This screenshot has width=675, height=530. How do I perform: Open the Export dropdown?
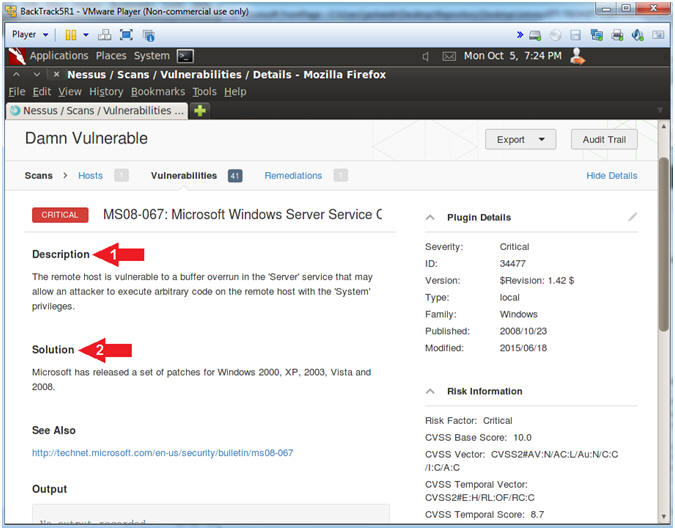(x=520, y=139)
